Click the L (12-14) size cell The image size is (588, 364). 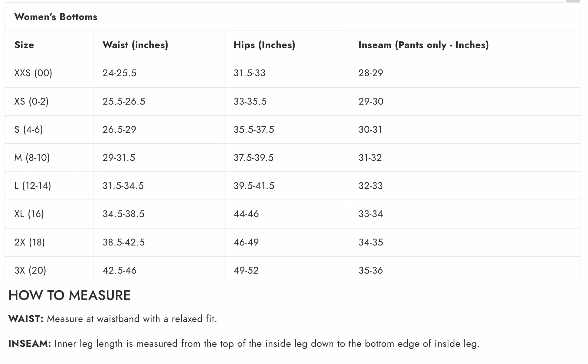pos(33,186)
